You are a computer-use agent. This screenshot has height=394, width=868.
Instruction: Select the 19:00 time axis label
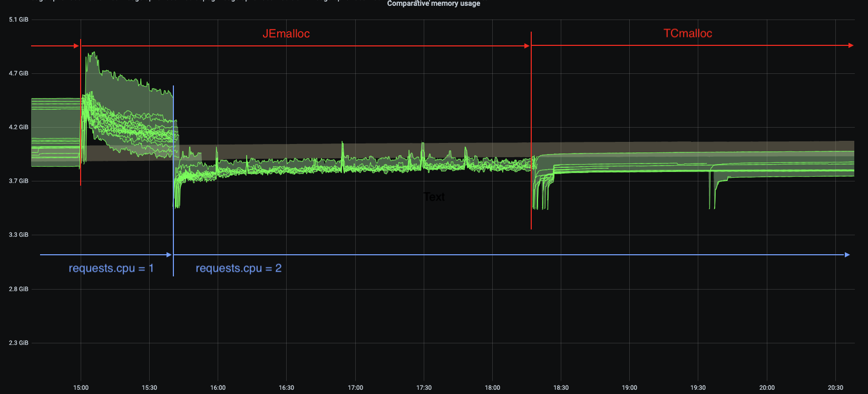pos(629,388)
